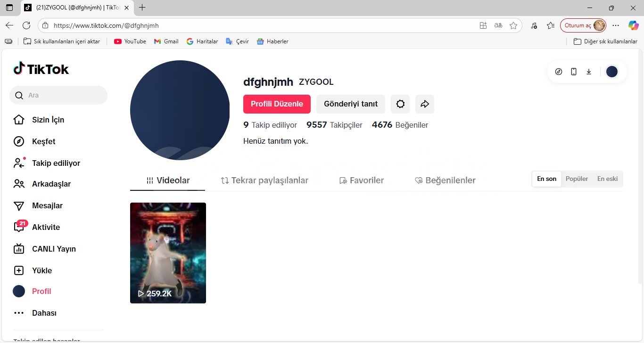Switch to Favoriler tab
The height and width of the screenshot is (343, 644).
[362, 180]
